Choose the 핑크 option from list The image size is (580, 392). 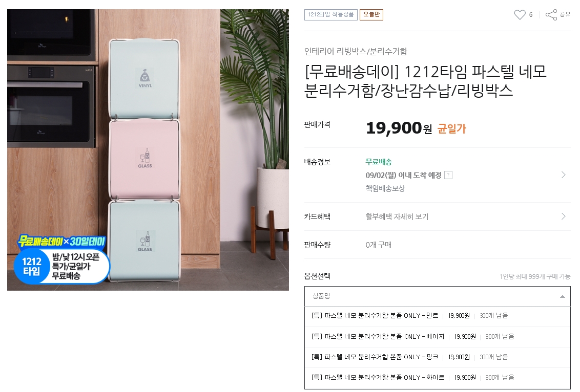(437, 357)
